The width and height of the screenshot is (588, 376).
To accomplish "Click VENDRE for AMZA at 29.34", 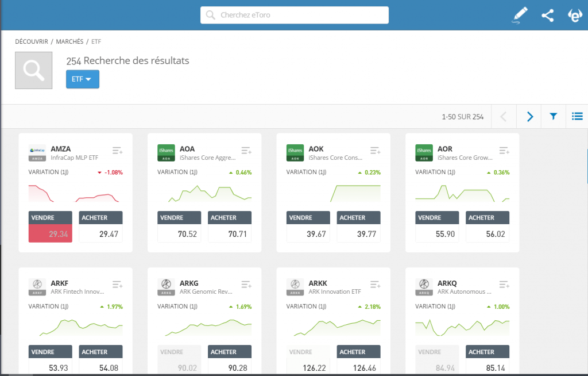I will coord(51,227).
